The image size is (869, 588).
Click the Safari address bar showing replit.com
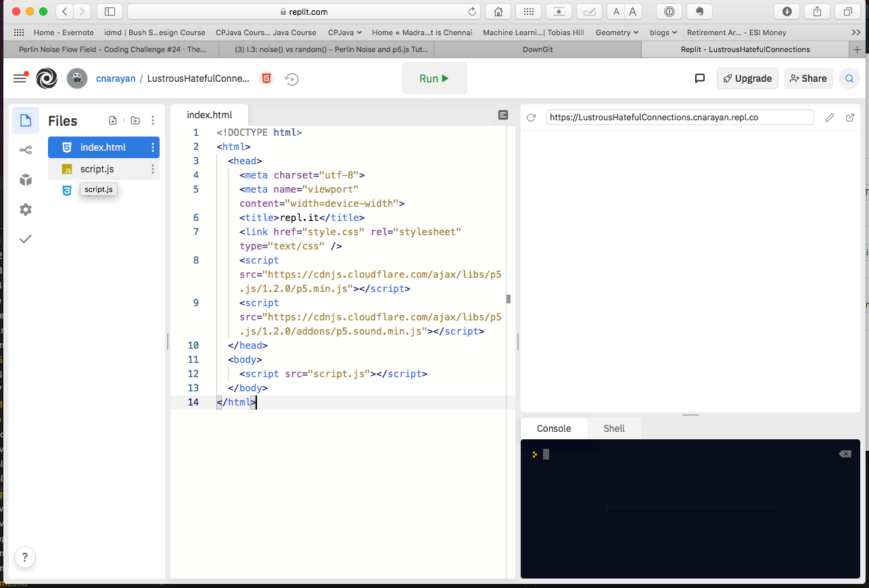click(304, 11)
